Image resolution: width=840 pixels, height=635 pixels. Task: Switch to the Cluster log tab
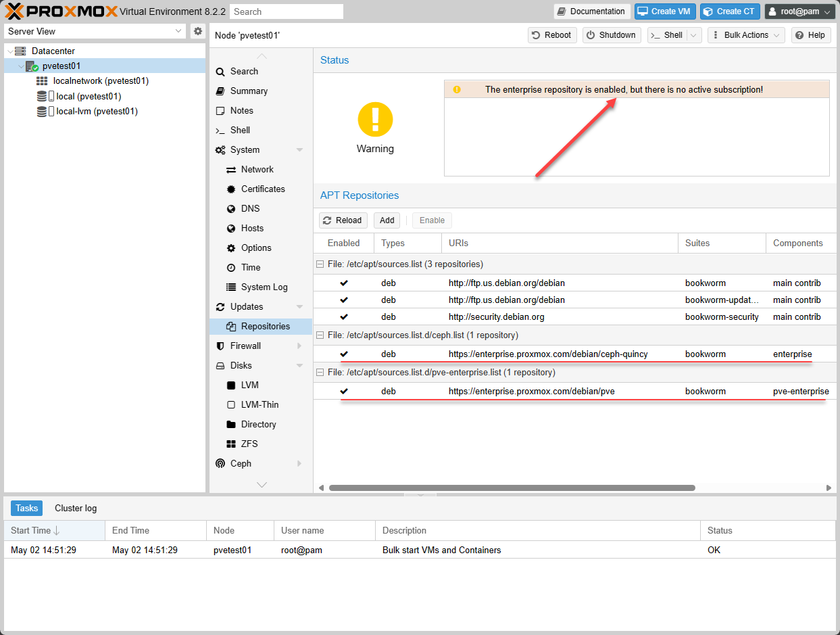point(76,508)
